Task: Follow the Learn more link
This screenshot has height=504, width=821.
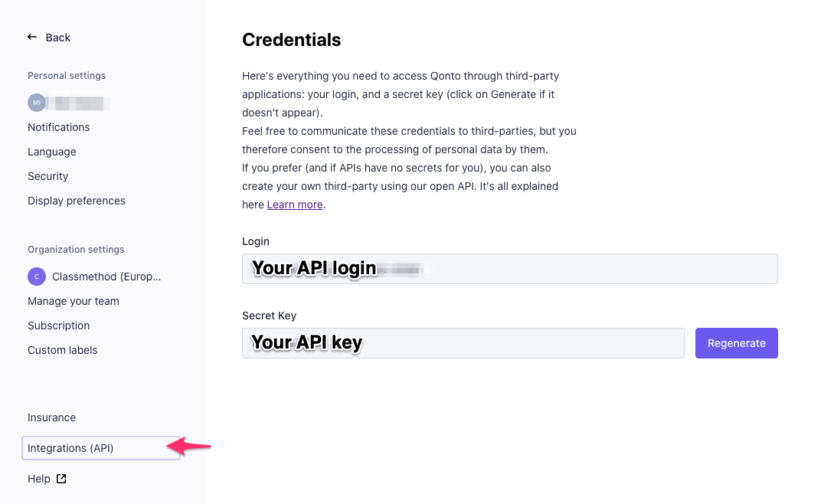Action: pos(295,205)
